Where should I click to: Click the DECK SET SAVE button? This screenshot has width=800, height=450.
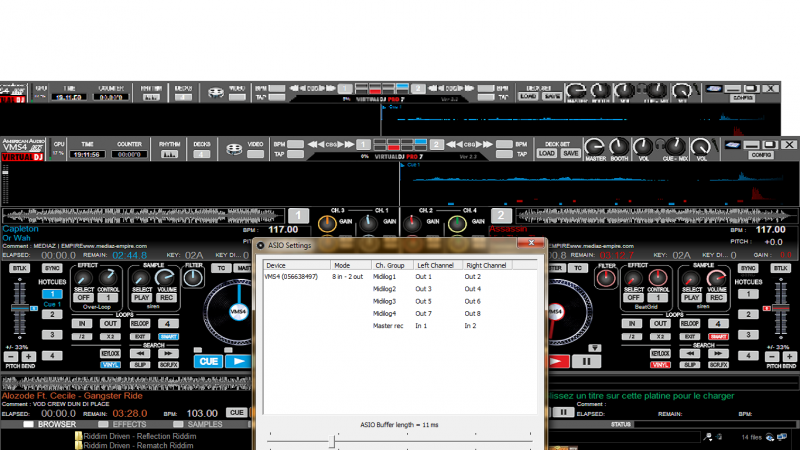(x=570, y=154)
